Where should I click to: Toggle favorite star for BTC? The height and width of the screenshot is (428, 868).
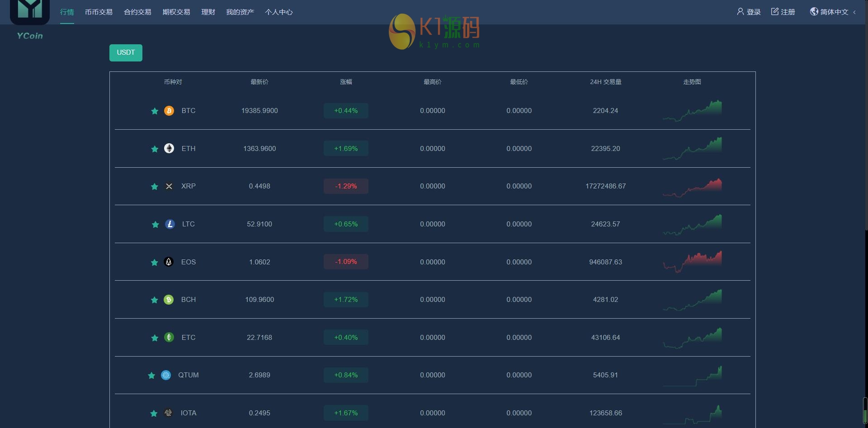point(155,111)
